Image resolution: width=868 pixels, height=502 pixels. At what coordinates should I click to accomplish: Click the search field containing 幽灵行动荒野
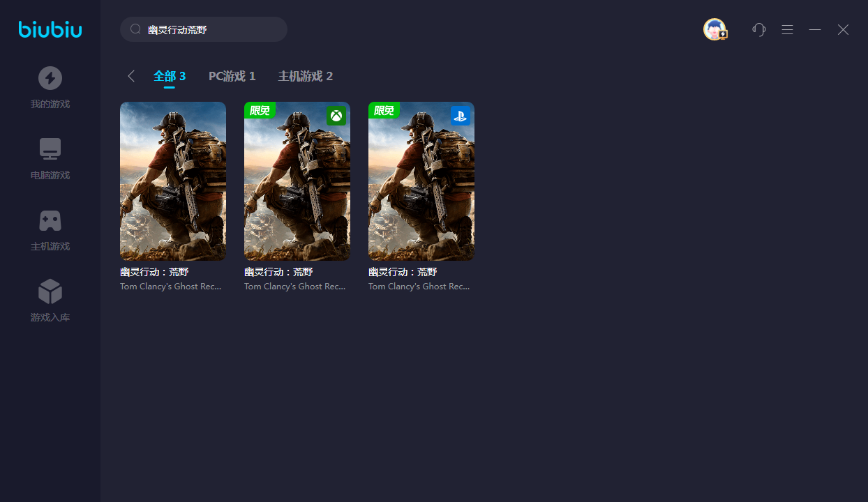(209, 29)
